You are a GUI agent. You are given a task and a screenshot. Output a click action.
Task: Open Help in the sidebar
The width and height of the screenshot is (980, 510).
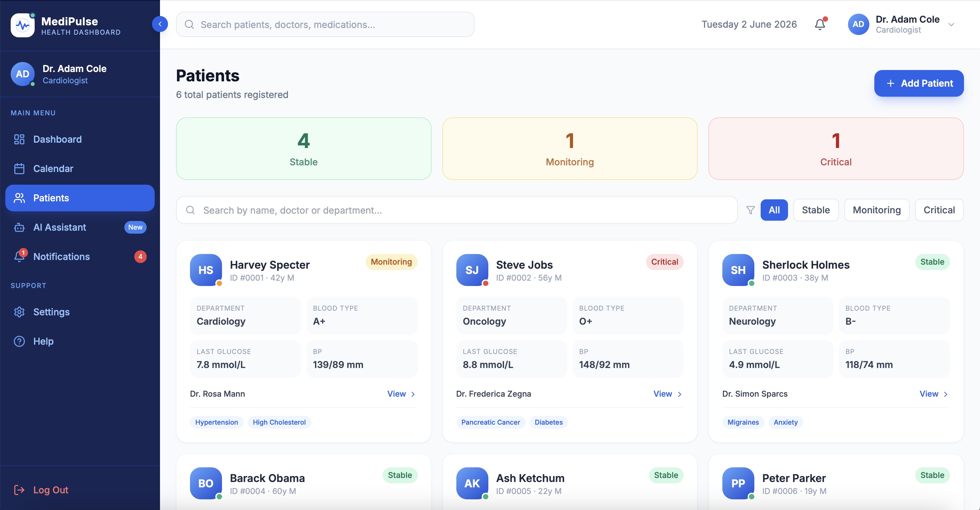tap(80, 341)
